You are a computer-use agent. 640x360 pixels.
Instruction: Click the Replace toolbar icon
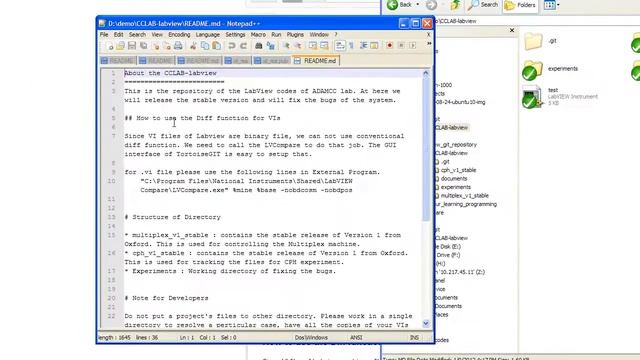click(x=270, y=46)
